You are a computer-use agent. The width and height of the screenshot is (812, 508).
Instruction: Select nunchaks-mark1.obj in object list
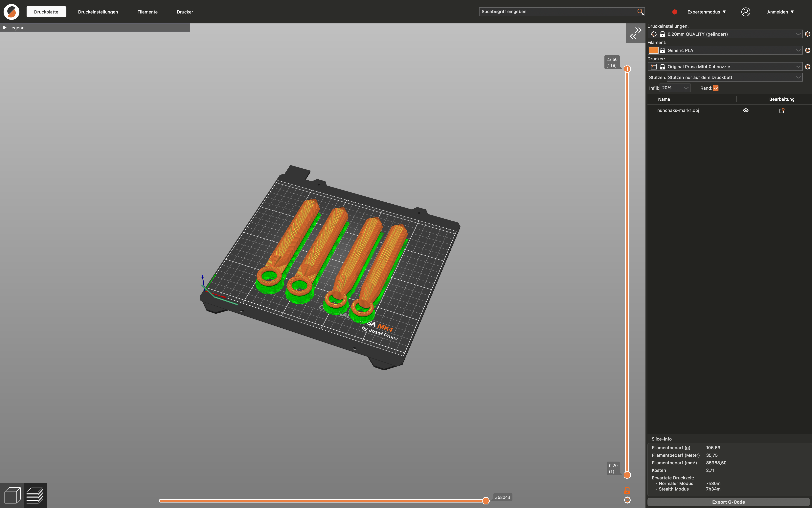678,110
